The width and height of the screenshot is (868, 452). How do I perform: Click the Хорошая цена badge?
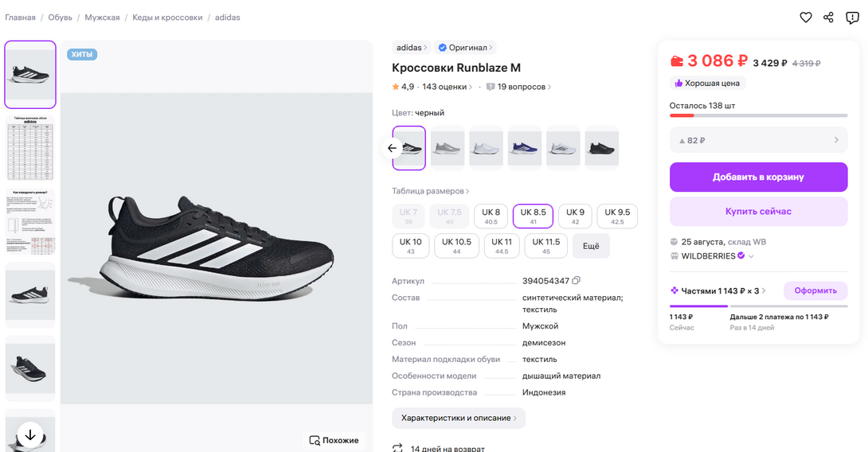707,83
